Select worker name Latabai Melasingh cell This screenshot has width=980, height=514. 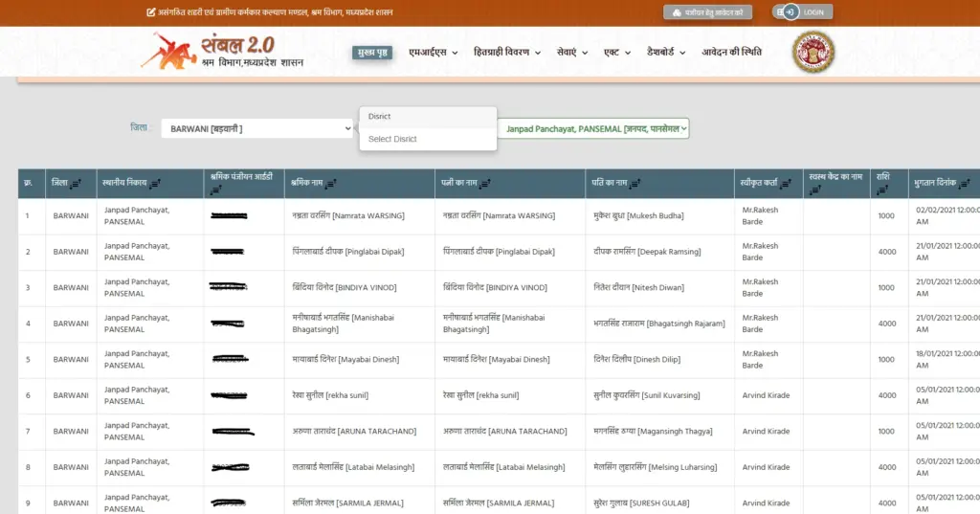pyautogui.click(x=360, y=467)
